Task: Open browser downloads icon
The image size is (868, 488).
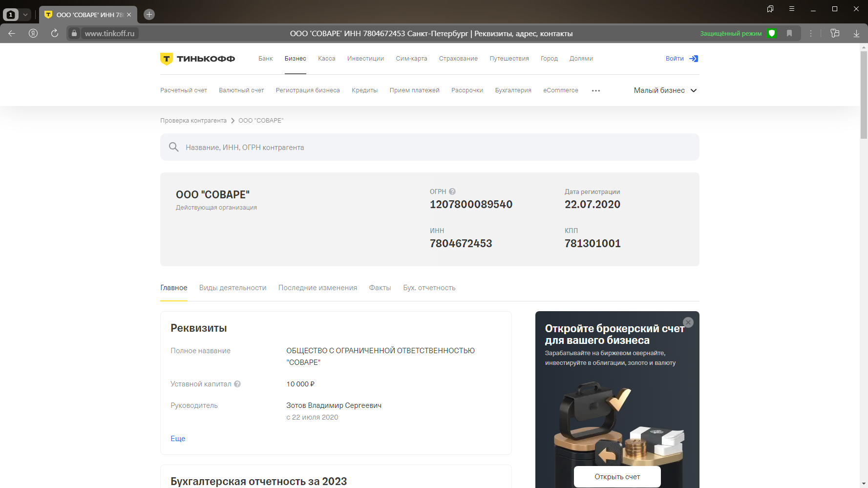Action: point(856,33)
